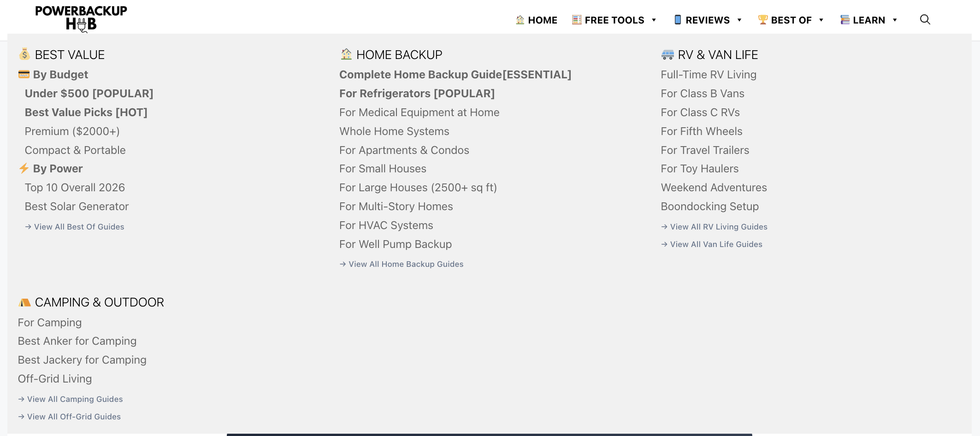Open Under $500 [POPULAR] menu entry

click(89, 94)
